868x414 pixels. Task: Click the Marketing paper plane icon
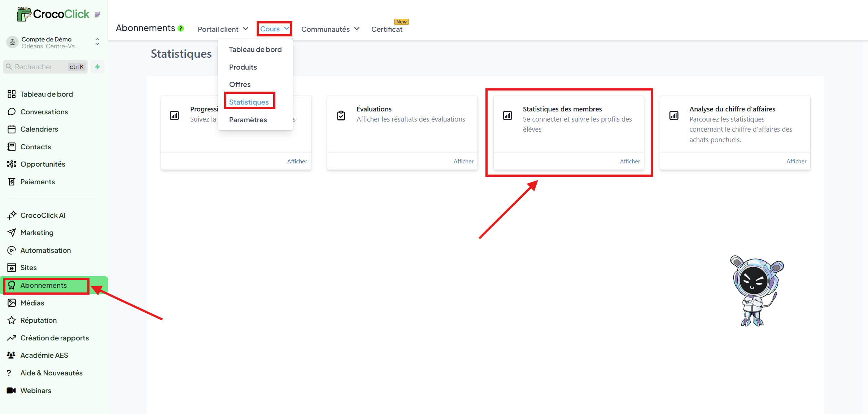[x=12, y=233]
